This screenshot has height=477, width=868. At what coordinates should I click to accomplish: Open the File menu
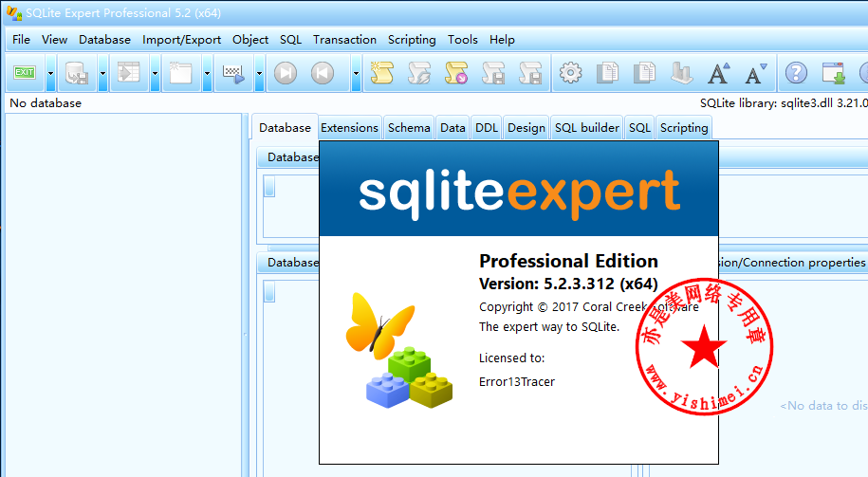pos(21,40)
